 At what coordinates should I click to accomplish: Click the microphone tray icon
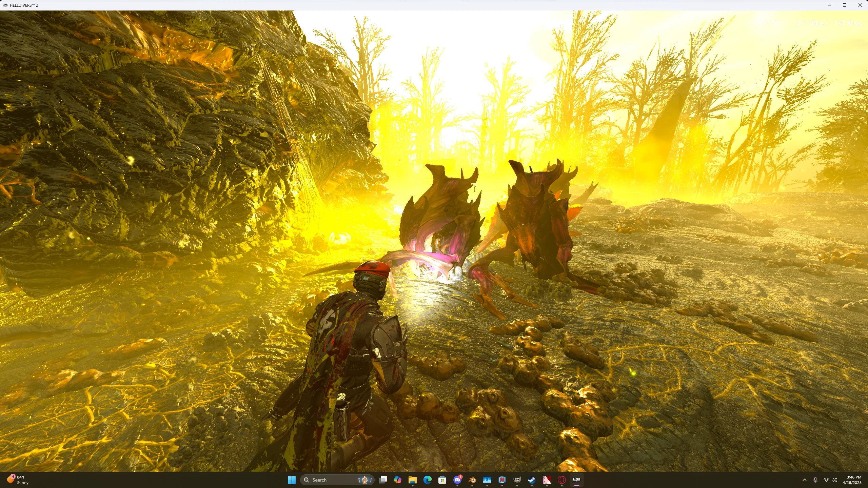coord(815,480)
